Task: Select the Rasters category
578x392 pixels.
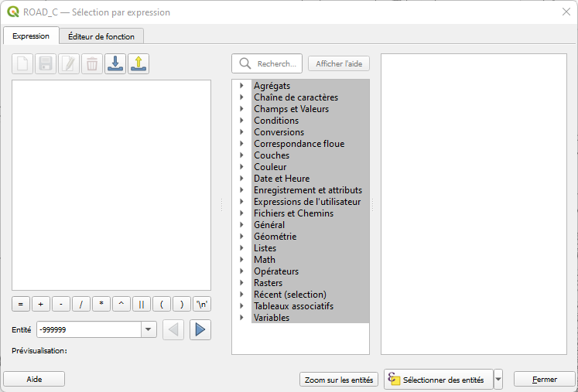Action: coord(268,282)
